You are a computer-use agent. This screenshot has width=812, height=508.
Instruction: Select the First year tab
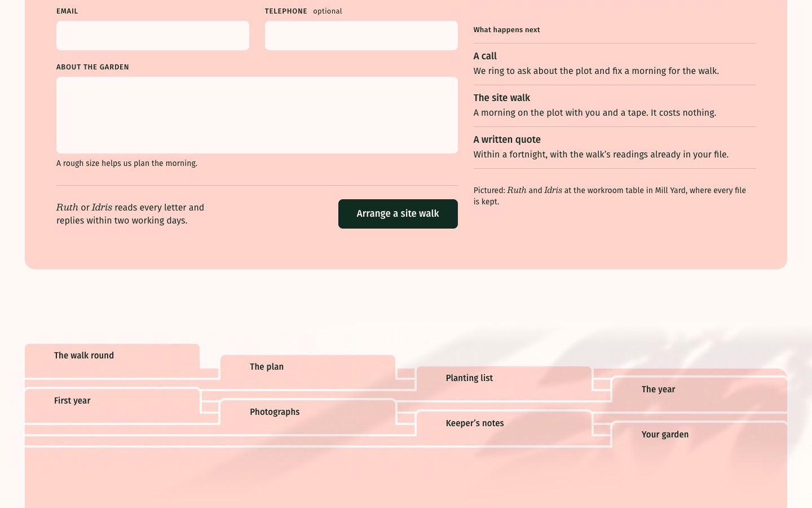click(112, 401)
